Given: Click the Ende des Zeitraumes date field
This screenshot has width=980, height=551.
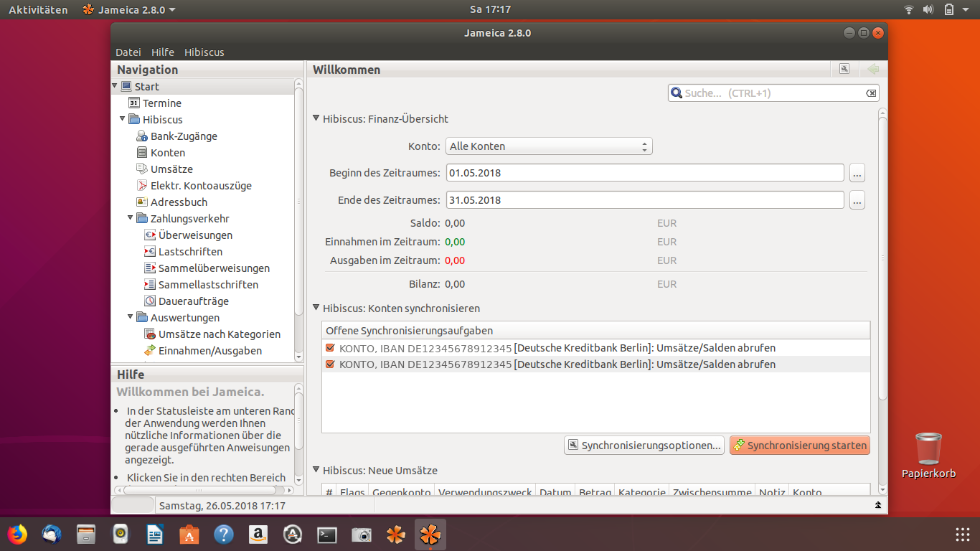Looking at the screenshot, I should (645, 200).
